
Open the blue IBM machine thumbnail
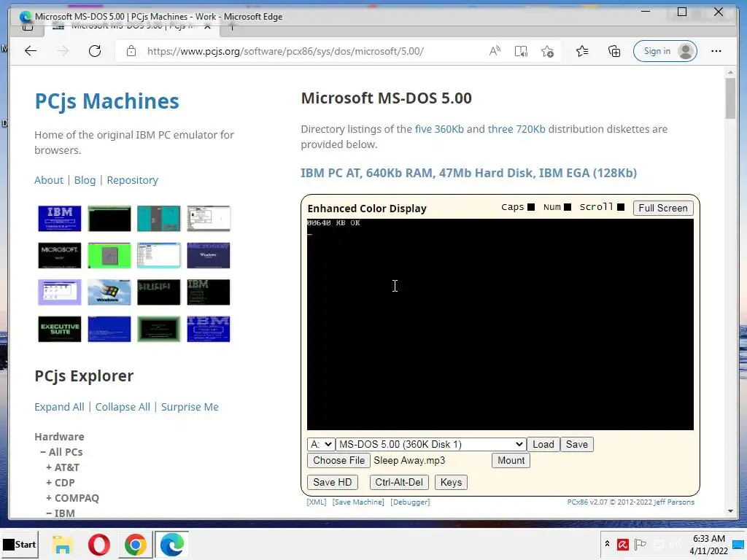60,219
